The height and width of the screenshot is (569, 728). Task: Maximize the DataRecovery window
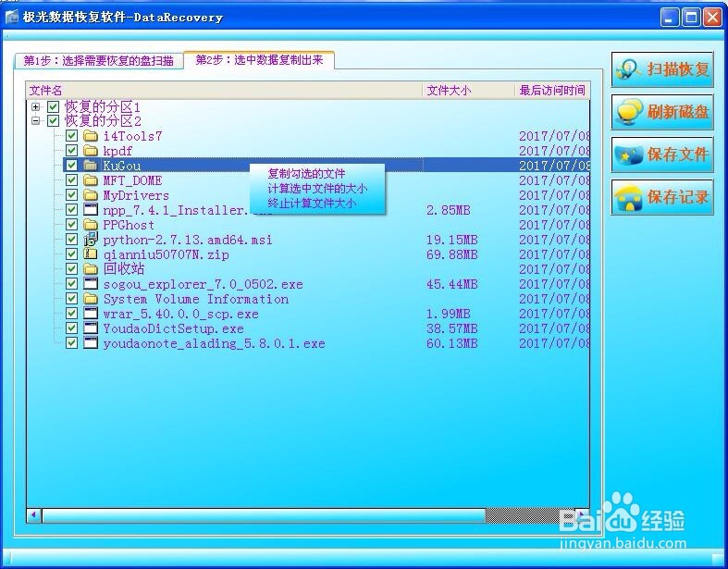pyautogui.click(x=691, y=18)
